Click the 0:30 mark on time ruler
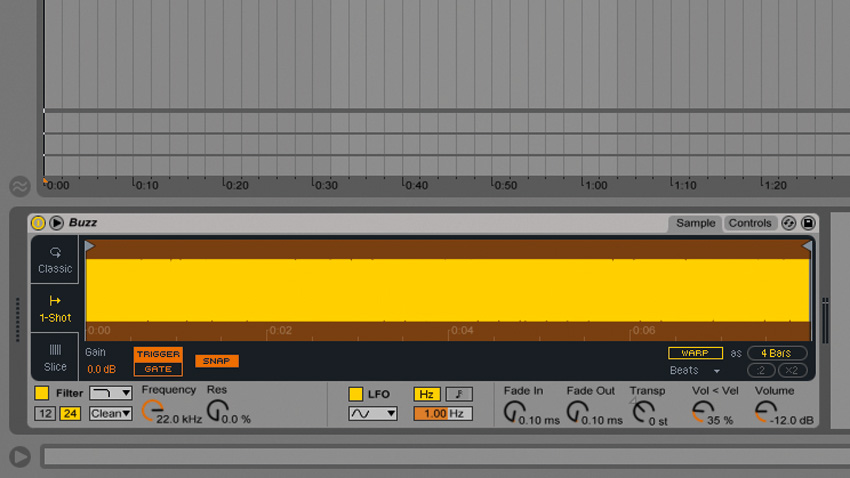The height and width of the screenshot is (478, 850). point(325,185)
